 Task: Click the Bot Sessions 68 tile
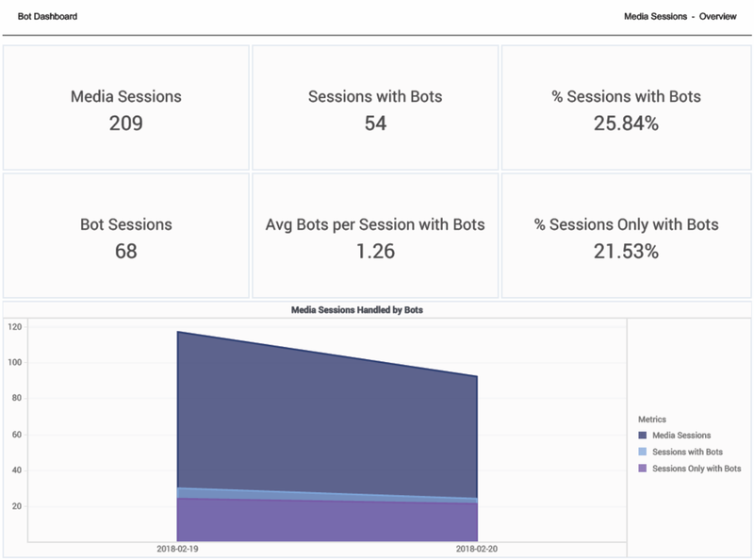tap(126, 236)
